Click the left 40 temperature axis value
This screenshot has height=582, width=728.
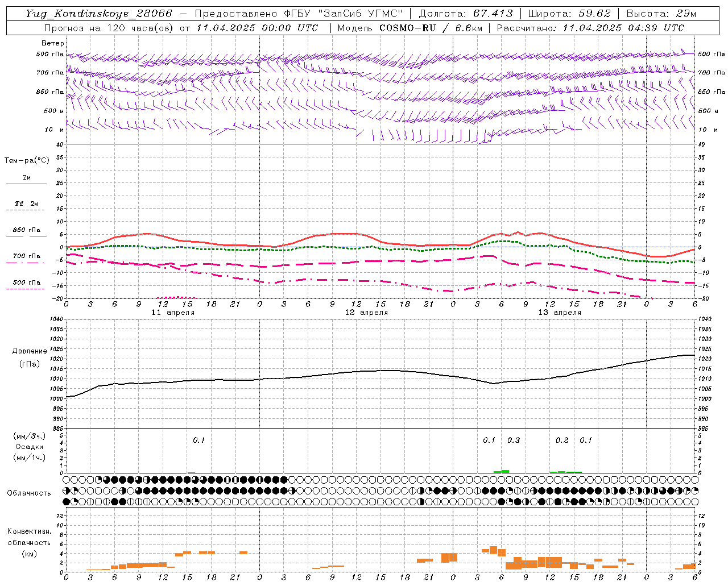pos(60,144)
